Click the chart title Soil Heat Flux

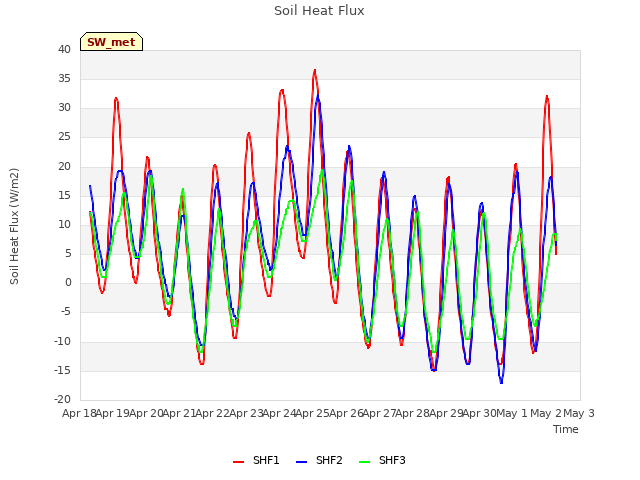(x=319, y=11)
